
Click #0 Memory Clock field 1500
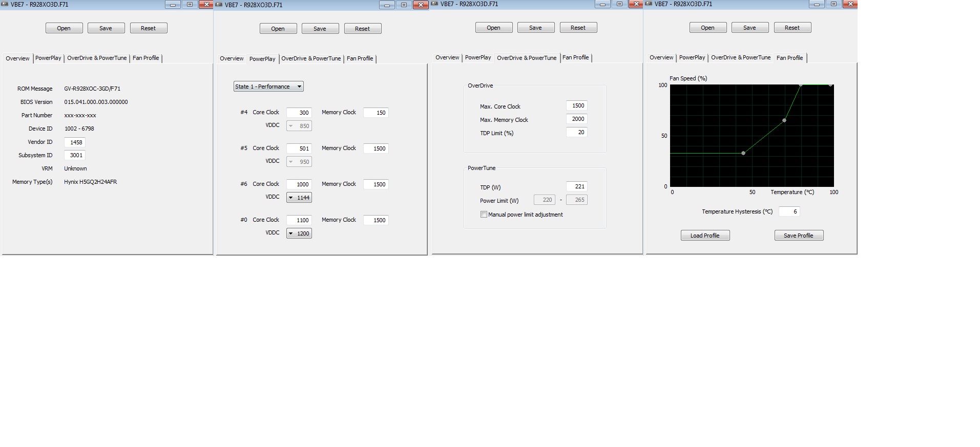click(376, 220)
